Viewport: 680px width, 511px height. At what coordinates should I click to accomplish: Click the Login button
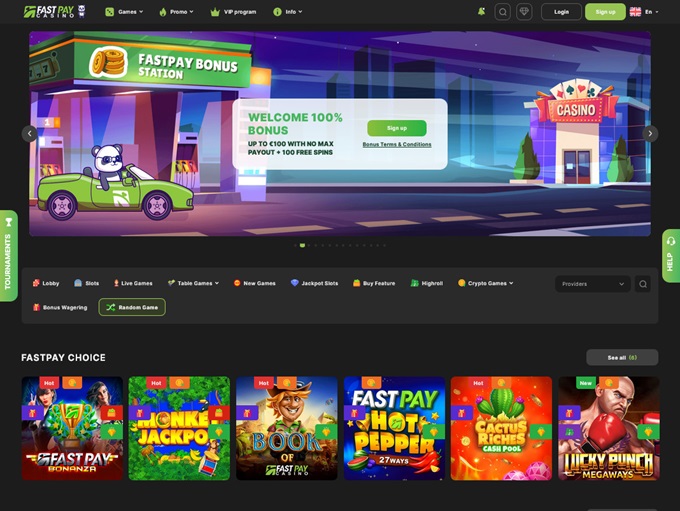pos(561,12)
